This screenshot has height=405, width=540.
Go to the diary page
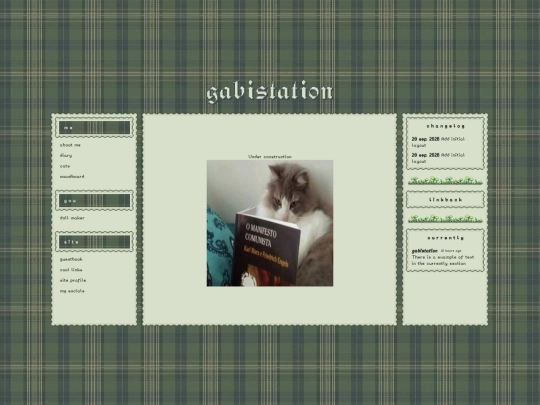[x=66, y=156]
